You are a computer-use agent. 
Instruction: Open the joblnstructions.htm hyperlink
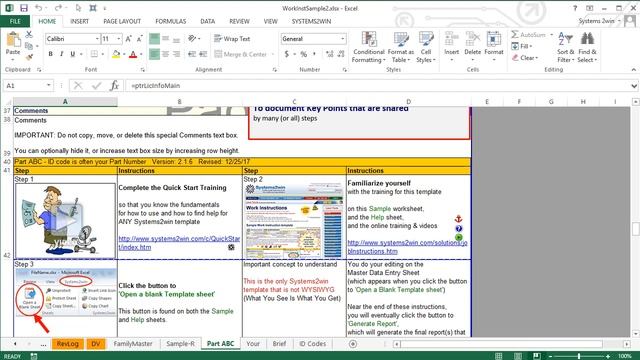coord(407,247)
